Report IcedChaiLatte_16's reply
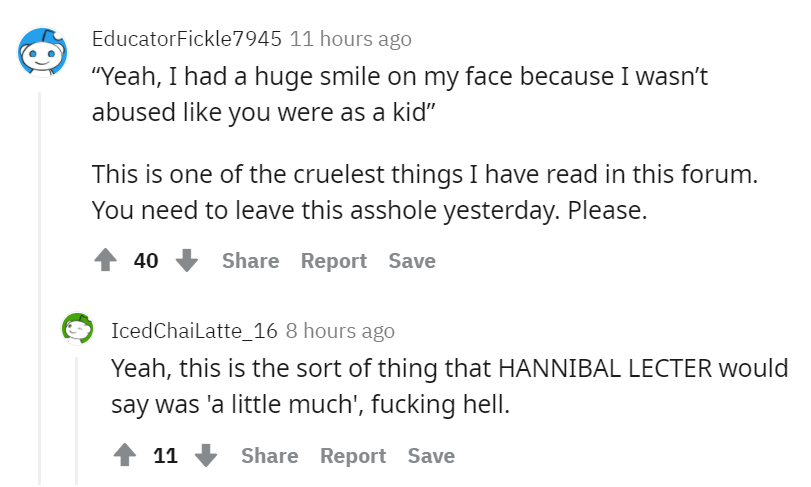 (353, 455)
